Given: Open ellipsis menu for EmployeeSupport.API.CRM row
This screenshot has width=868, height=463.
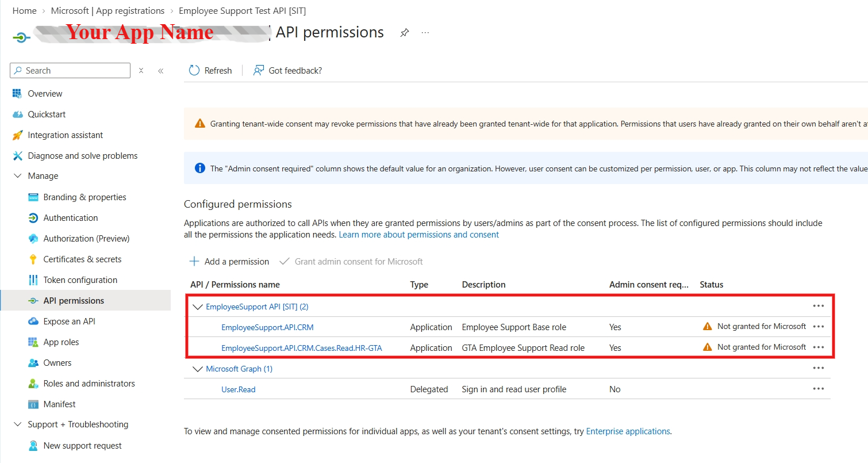Looking at the screenshot, I should point(819,327).
